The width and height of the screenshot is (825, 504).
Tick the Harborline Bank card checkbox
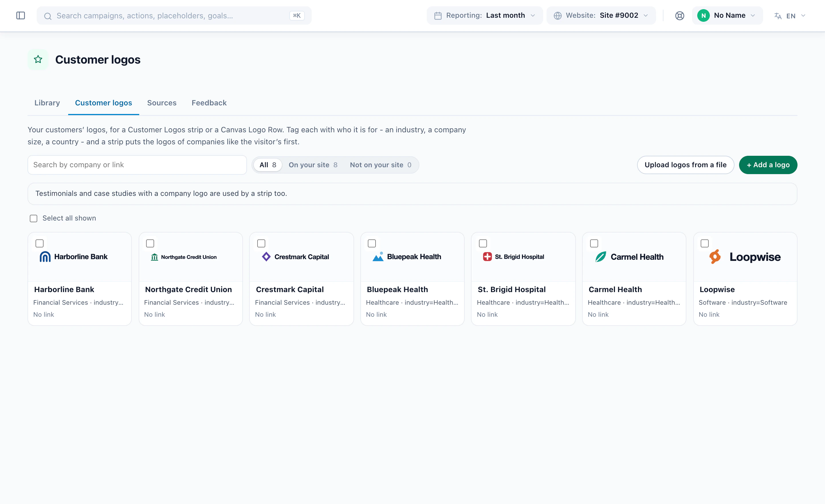pyautogui.click(x=40, y=243)
